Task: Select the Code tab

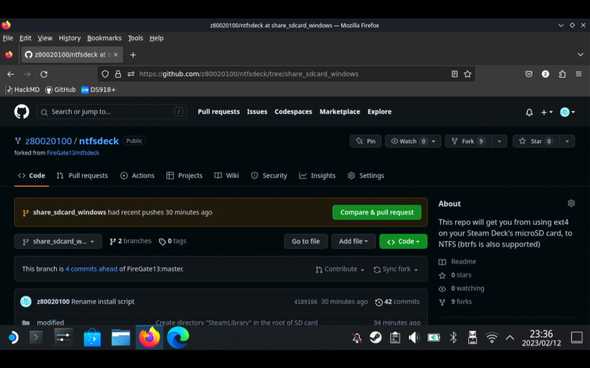Action: [x=32, y=176]
